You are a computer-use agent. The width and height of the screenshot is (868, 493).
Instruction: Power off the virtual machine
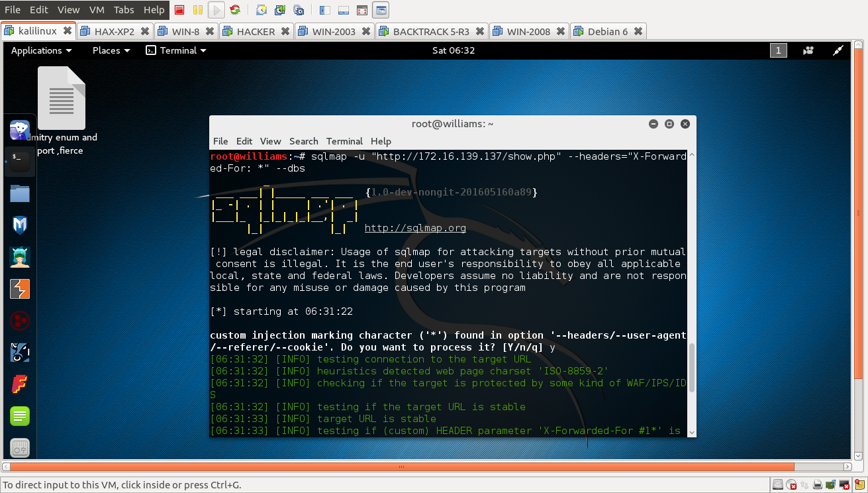pos(179,9)
